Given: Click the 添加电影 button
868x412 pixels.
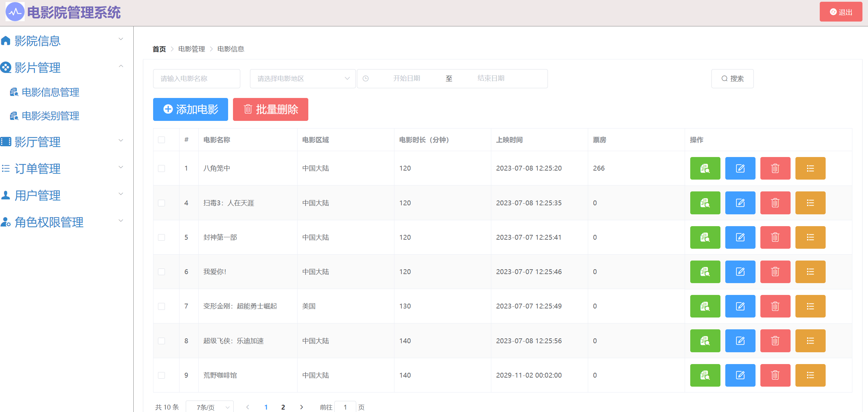Looking at the screenshot, I should (x=190, y=109).
